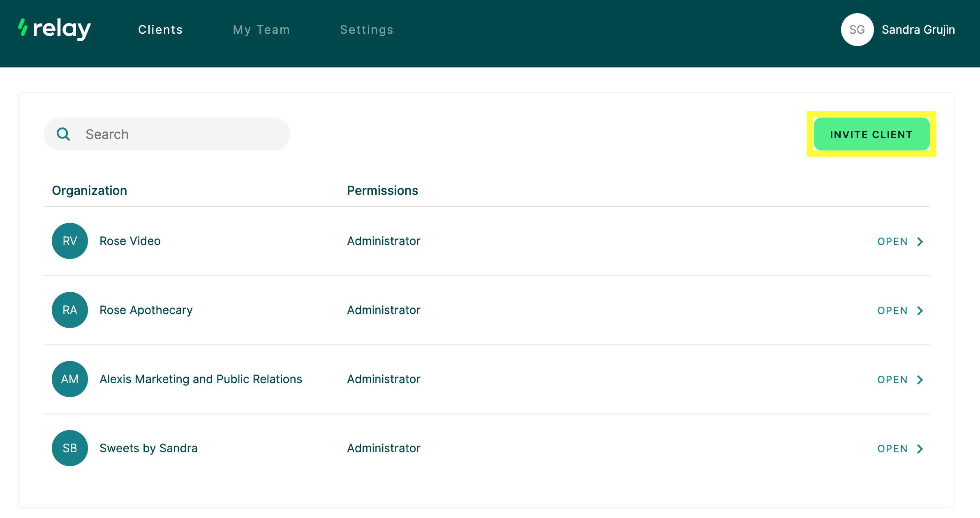Click Administrator in the Rose Apothecary row
The width and height of the screenshot is (980, 518).
(x=384, y=310)
